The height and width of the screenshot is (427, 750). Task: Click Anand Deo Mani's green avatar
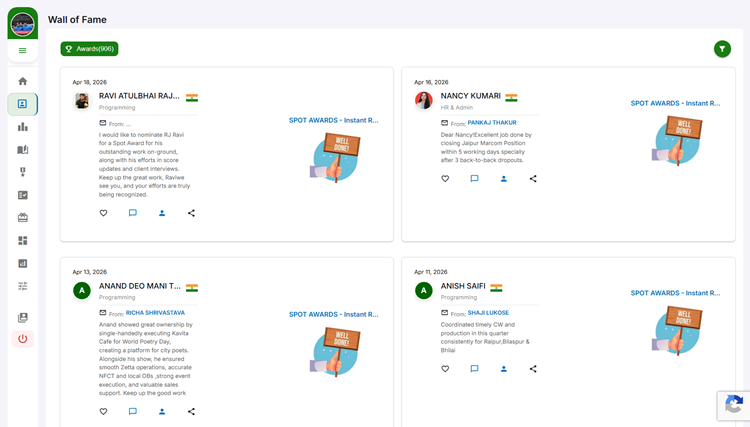pyautogui.click(x=82, y=290)
